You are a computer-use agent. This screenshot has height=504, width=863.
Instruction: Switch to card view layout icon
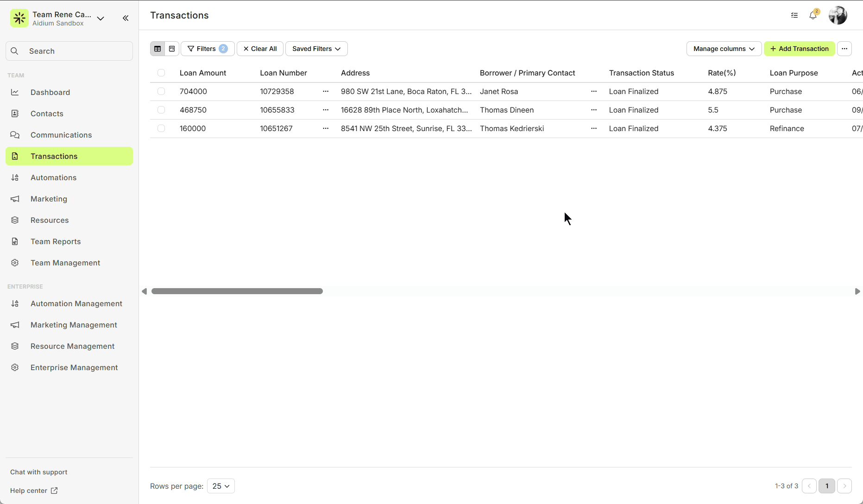coord(172,49)
